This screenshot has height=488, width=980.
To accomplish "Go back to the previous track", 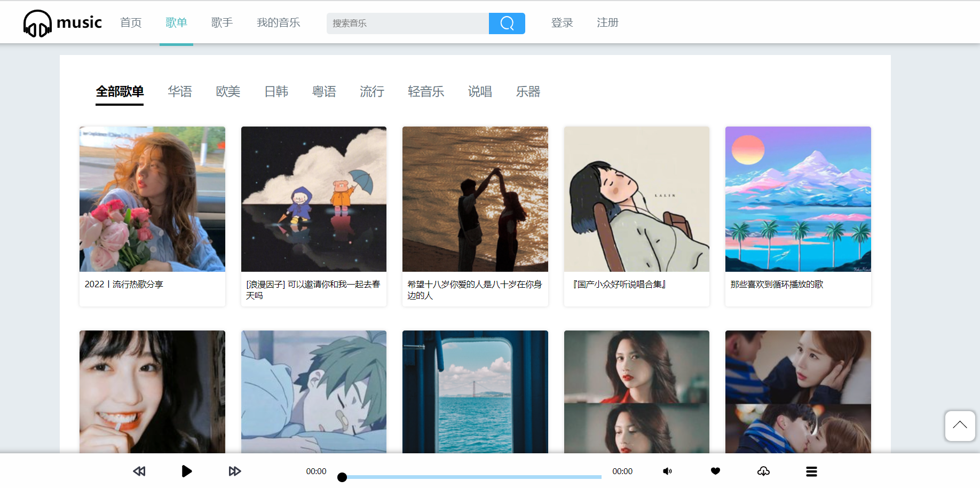I will tap(139, 471).
